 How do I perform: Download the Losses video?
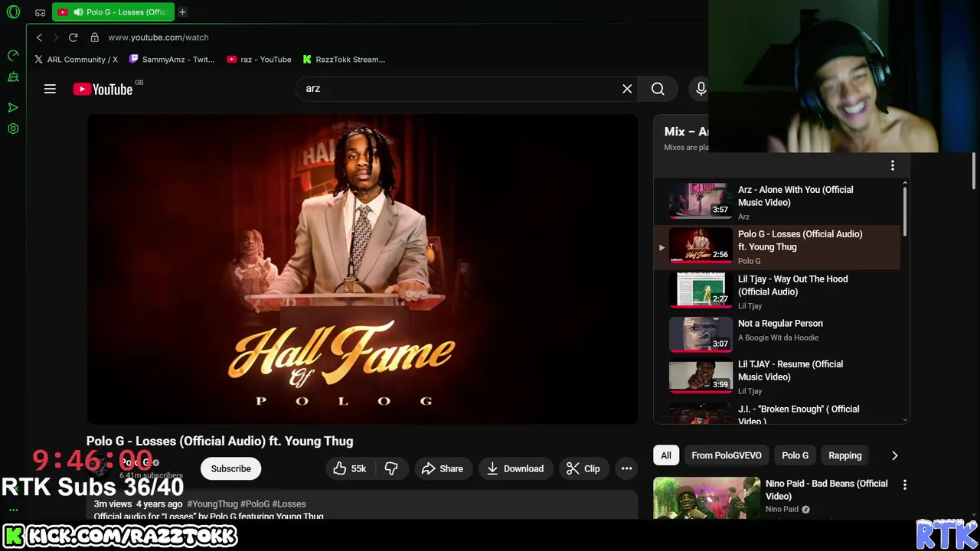[515, 468]
